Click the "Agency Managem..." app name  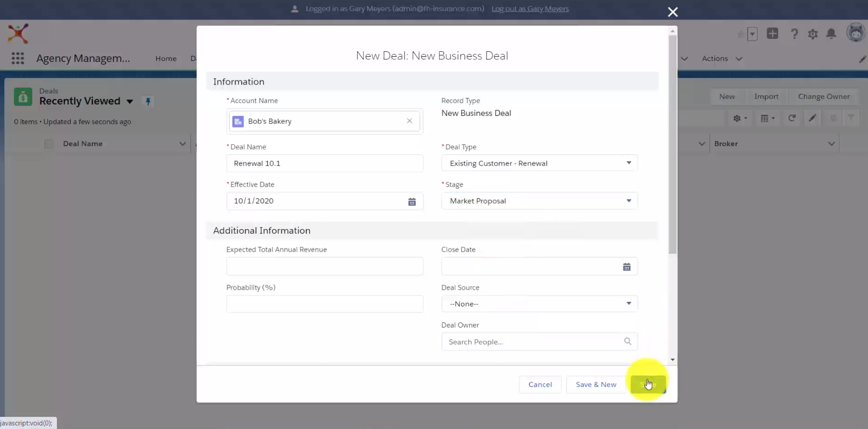(x=83, y=58)
